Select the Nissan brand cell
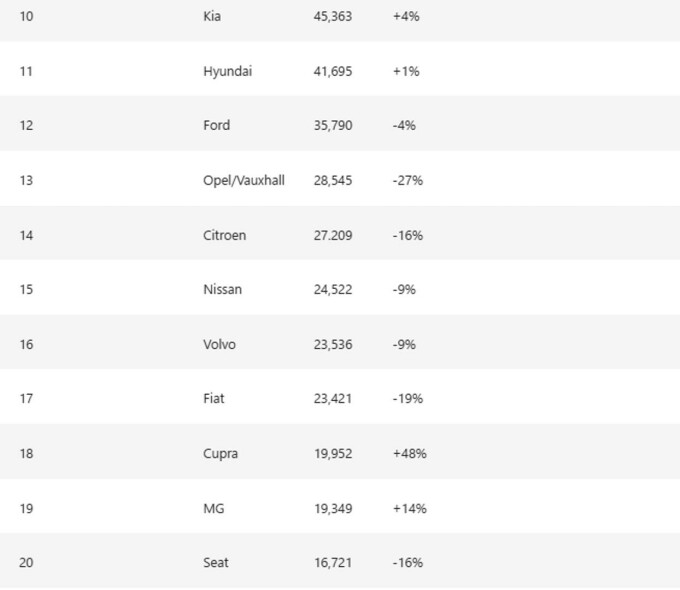 pos(222,289)
